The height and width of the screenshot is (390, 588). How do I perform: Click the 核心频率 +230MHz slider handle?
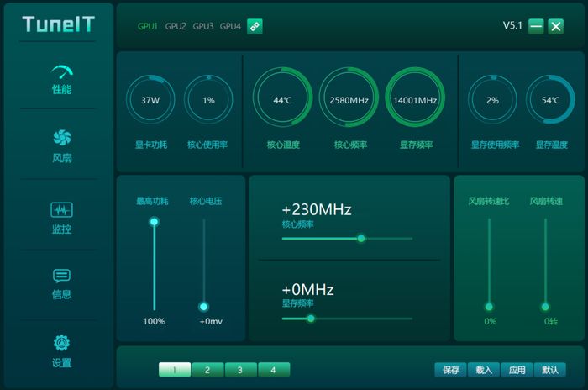(x=361, y=238)
